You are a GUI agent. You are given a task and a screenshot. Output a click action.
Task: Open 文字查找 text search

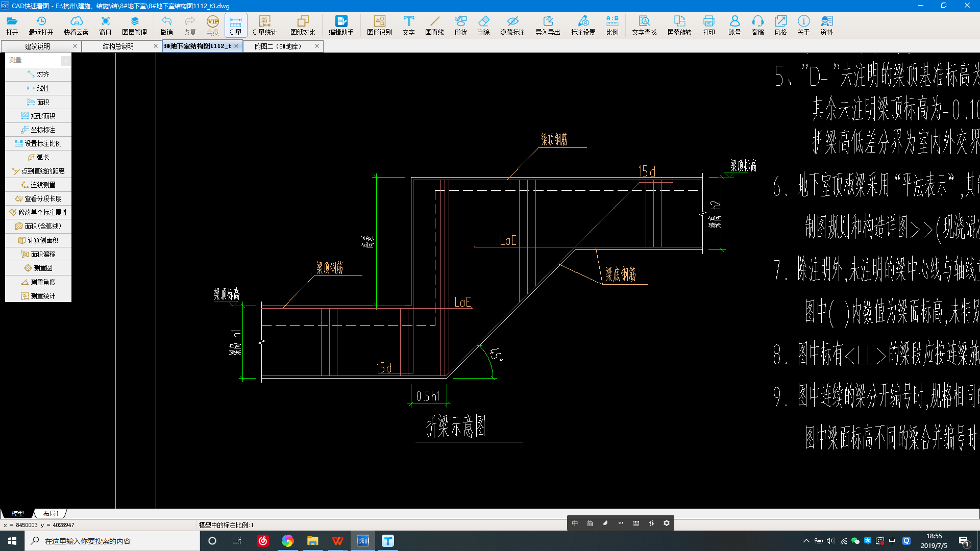point(644,26)
